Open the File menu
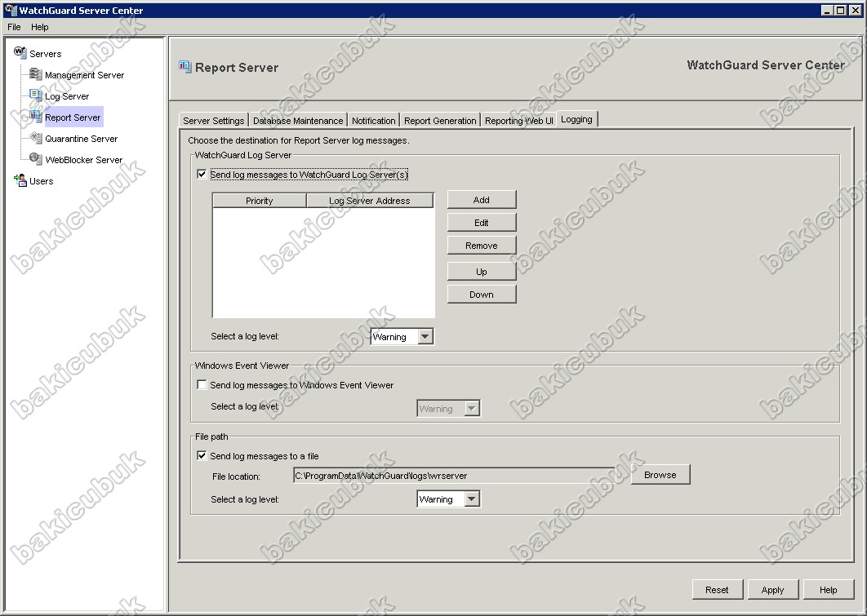Image resolution: width=867 pixels, height=616 pixels. coord(14,27)
